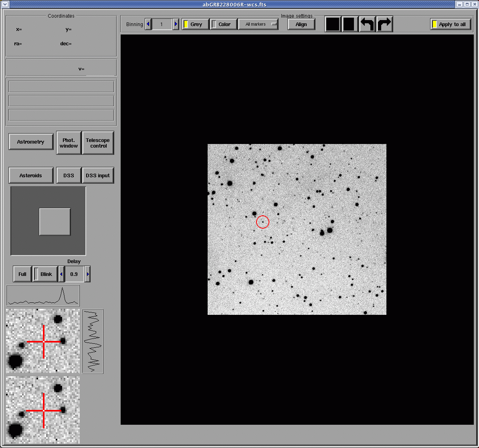Increase the binning value with the right arrow
The width and height of the screenshot is (479, 448).
pyautogui.click(x=176, y=24)
